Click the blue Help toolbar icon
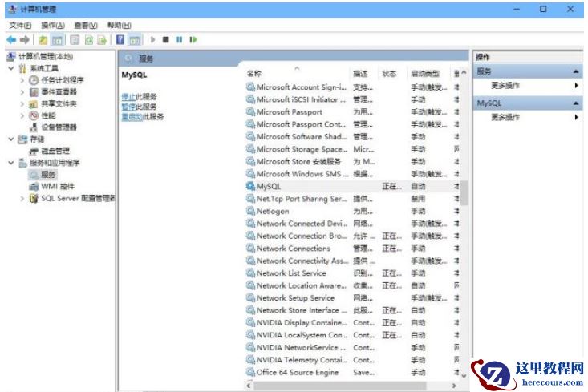The image size is (588, 392). pos(120,39)
